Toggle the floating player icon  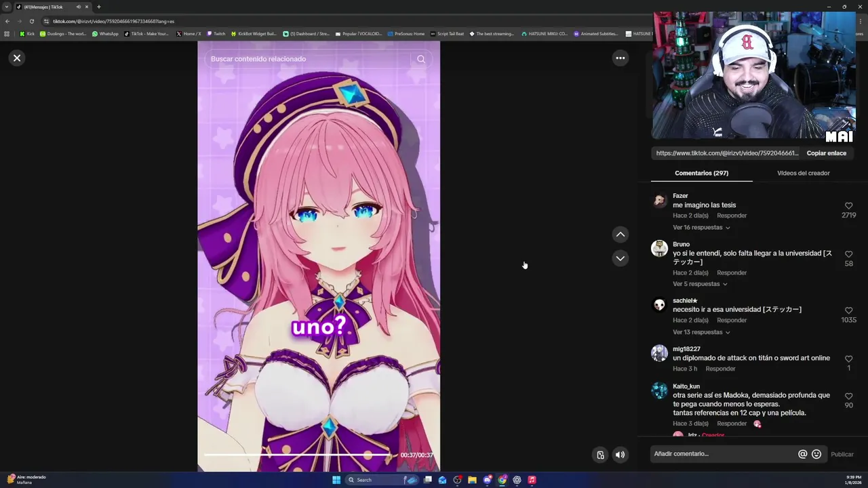coord(600,455)
